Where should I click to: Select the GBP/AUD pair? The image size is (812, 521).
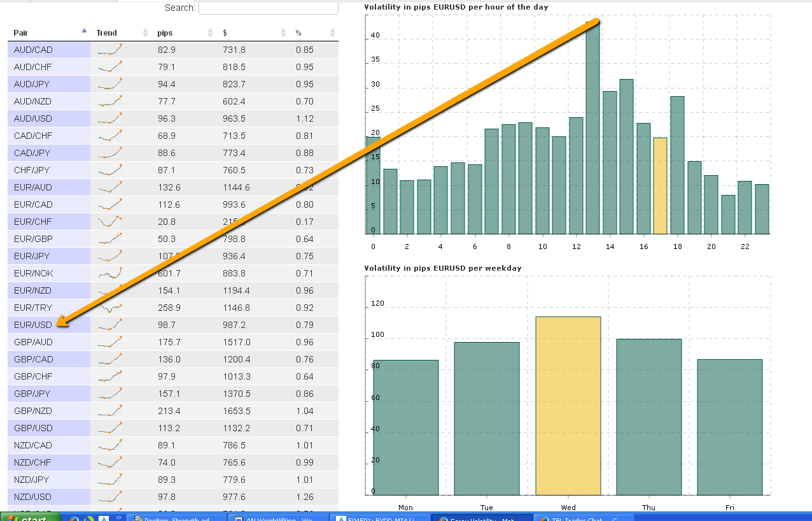(x=33, y=342)
